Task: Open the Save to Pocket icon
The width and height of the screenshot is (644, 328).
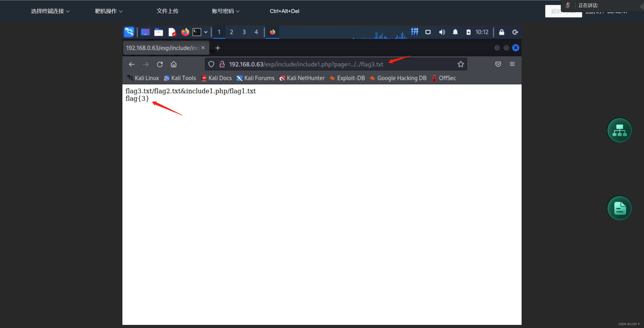Action: pyautogui.click(x=498, y=64)
